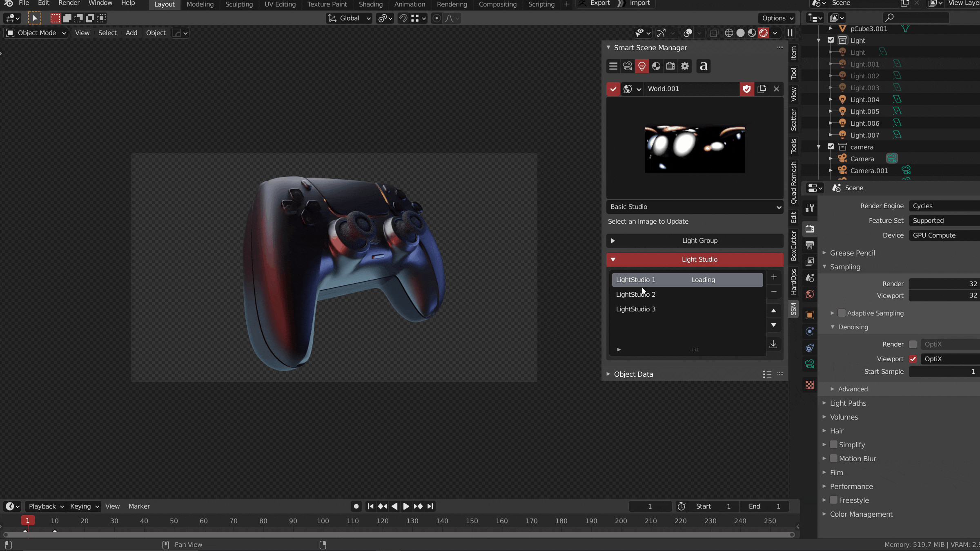The image size is (980, 551).
Task: Enable Adaptive Sampling checkbox
Action: [842, 313]
